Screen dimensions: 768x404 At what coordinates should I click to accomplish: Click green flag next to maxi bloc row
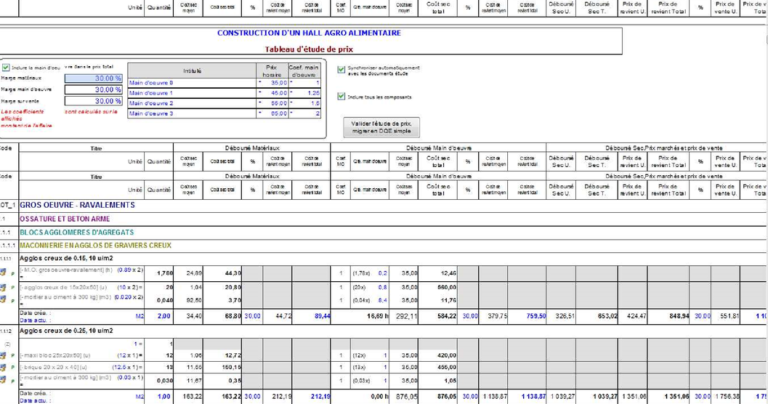(x=13, y=356)
